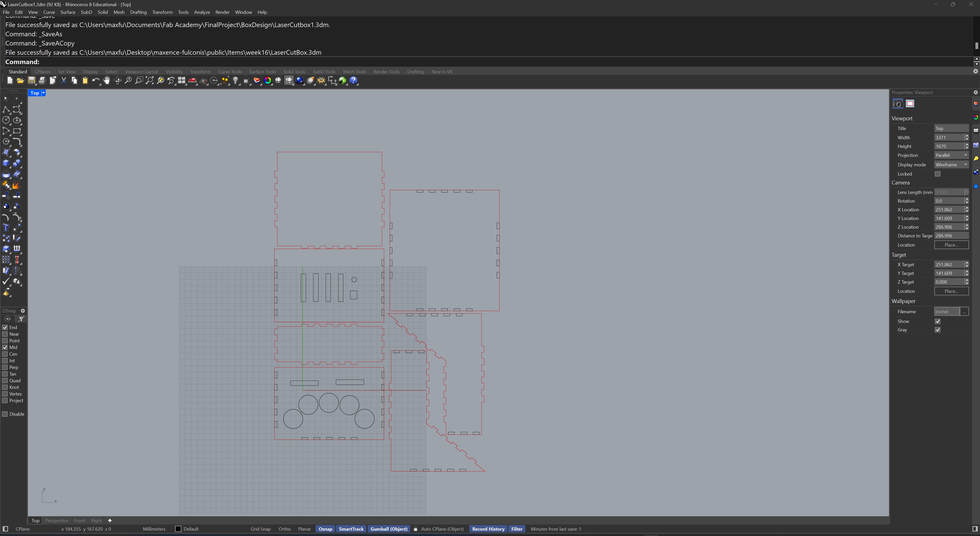
Task: Open the Display mode Wireframe dropdown
Action: point(951,165)
